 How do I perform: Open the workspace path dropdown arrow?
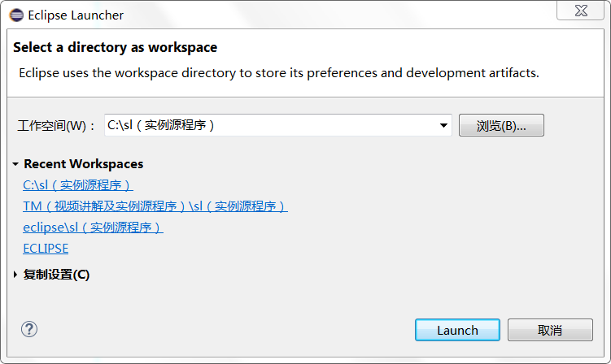point(443,125)
